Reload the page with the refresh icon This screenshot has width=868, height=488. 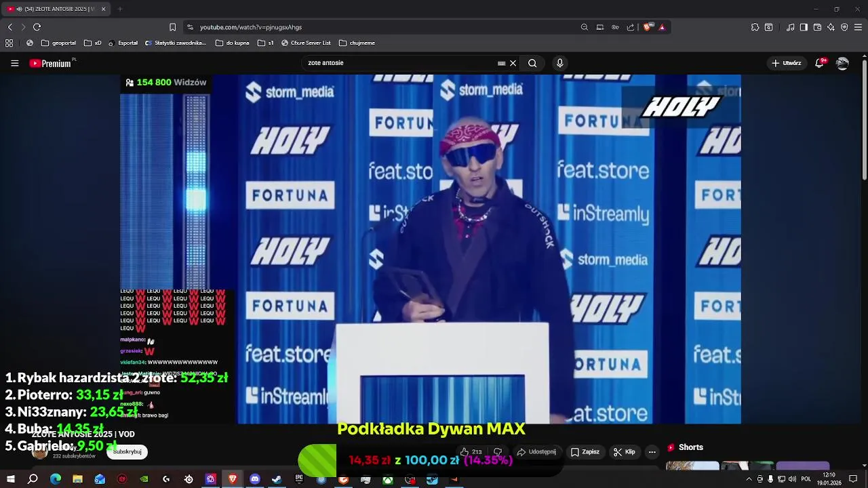click(37, 27)
